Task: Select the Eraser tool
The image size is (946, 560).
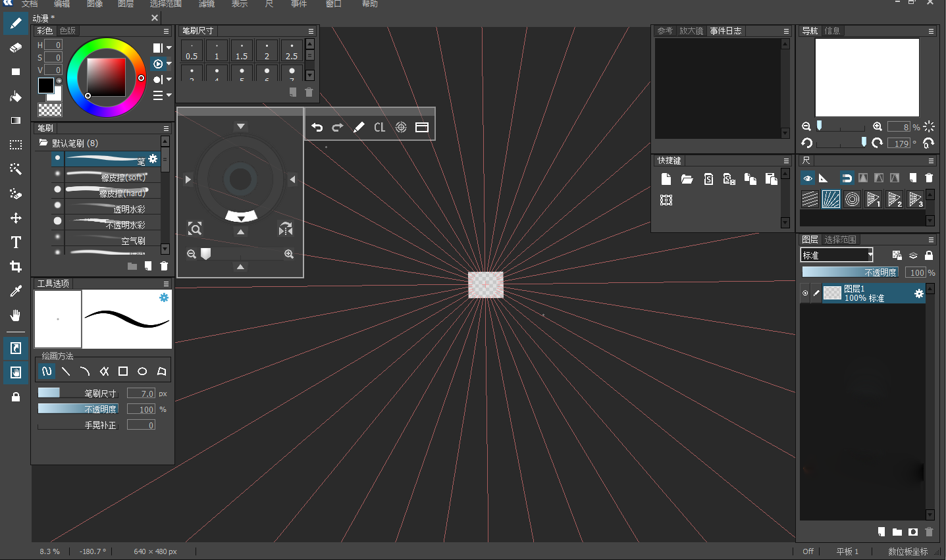Action: 16,47
